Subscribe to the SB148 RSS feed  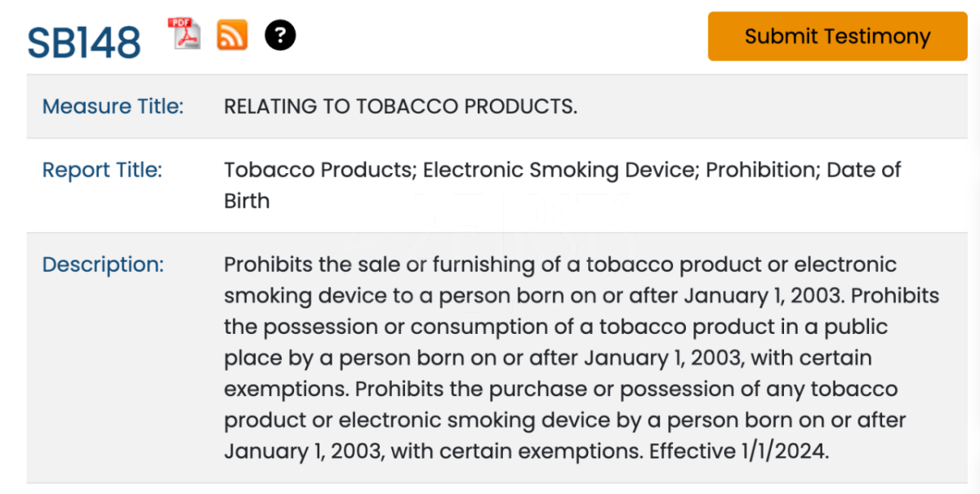tap(232, 35)
